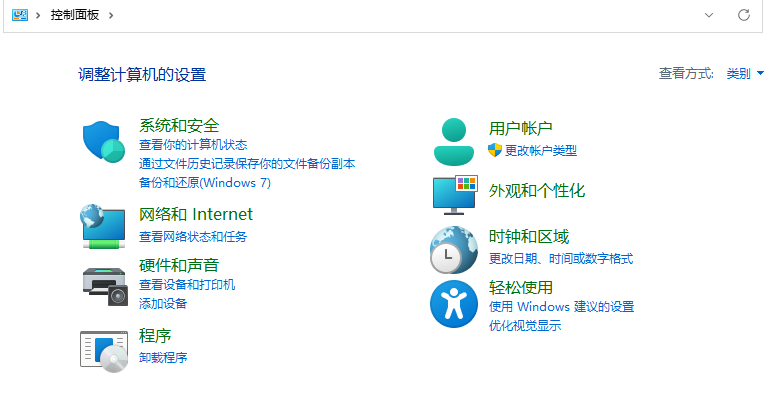Click the Programs category icon
The height and width of the screenshot is (408, 775).
(103, 349)
